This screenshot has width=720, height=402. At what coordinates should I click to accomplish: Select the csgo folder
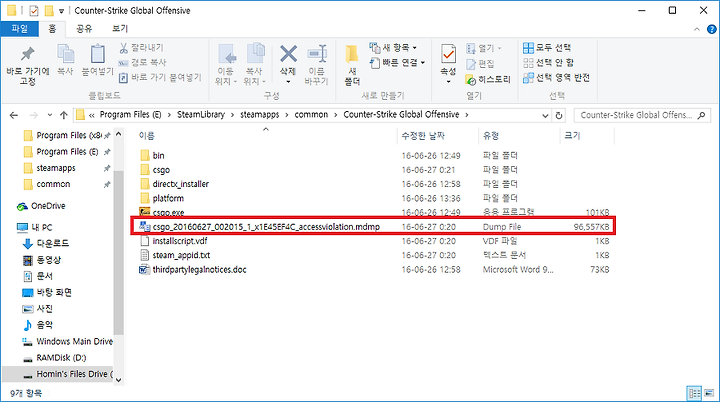(x=161, y=170)
